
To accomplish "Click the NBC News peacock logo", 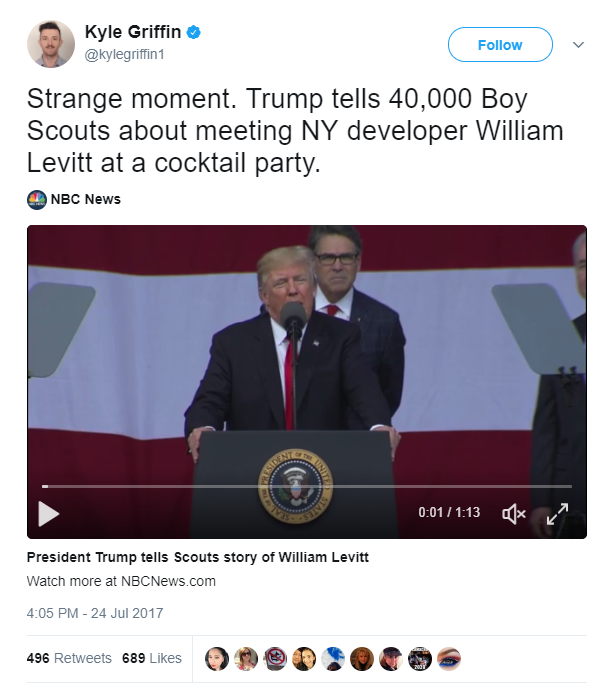I will coord(36,199).
